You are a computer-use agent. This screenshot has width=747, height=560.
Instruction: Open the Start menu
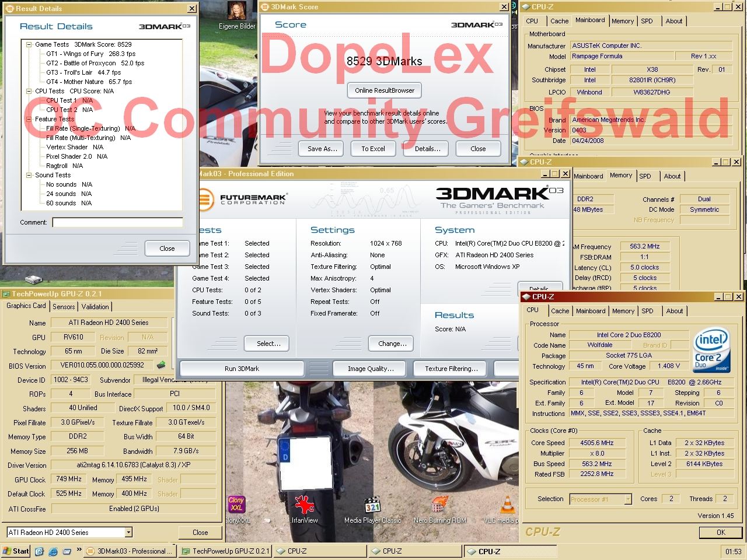[16, 551]
